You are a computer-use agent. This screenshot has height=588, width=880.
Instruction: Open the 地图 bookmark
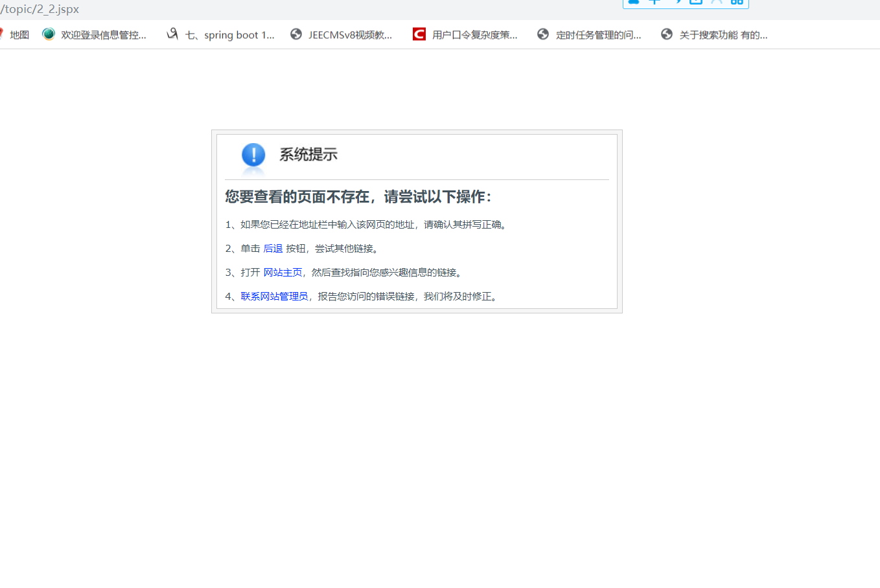point(14,35)
